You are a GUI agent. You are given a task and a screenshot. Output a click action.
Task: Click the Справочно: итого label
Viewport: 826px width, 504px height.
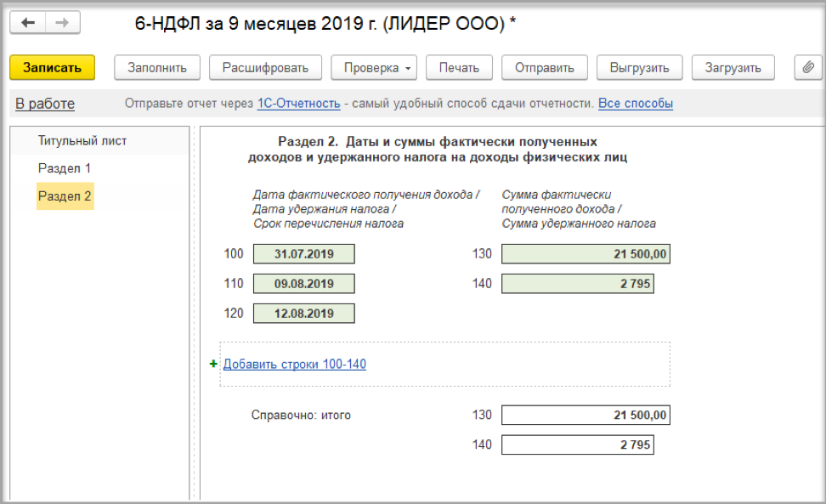(x=301, y=415)
